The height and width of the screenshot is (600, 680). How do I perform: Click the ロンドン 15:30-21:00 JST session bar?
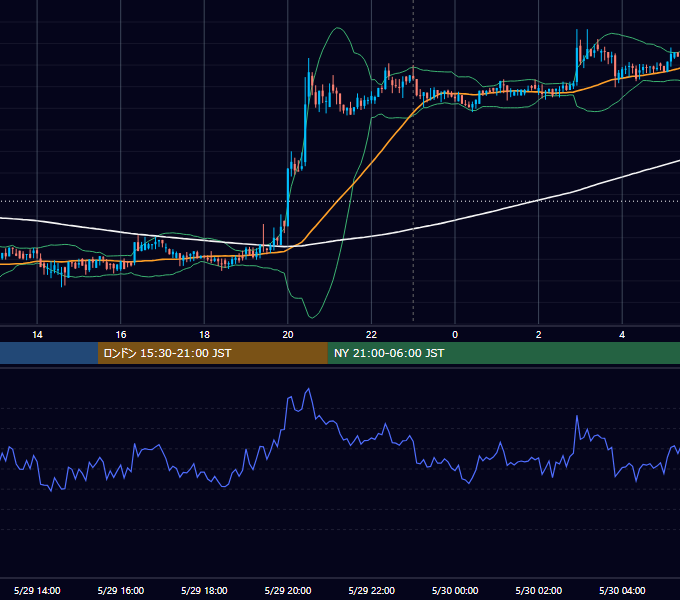point(212,353)
